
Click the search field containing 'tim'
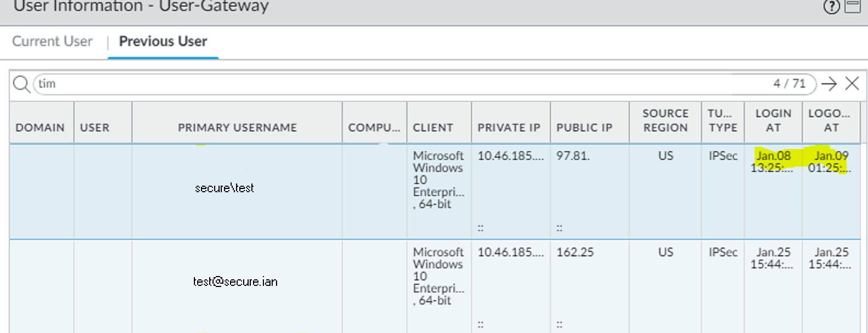(x=383, y=84)
